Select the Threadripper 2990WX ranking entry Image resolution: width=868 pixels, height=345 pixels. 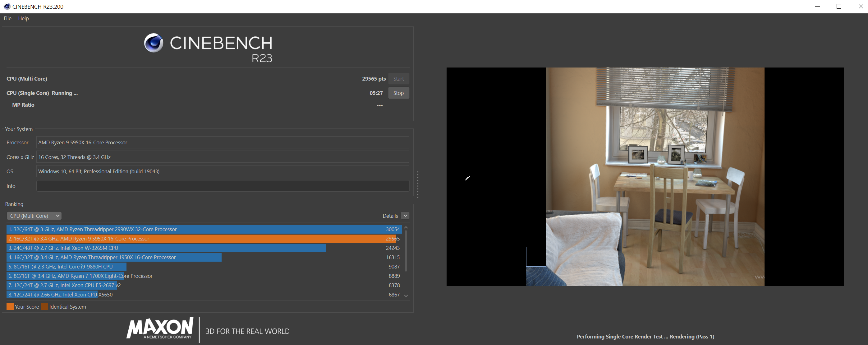click(204, 229)
